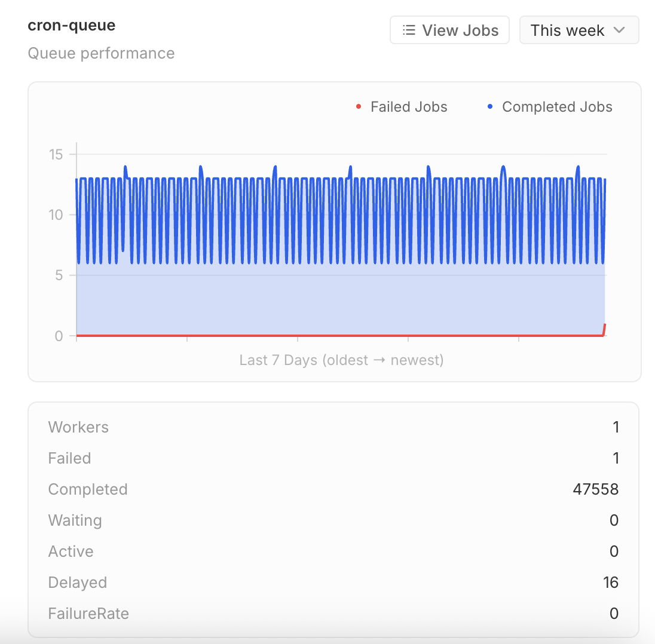Click the Completed count 47558

pyautogui.click(x=595, y=489)
